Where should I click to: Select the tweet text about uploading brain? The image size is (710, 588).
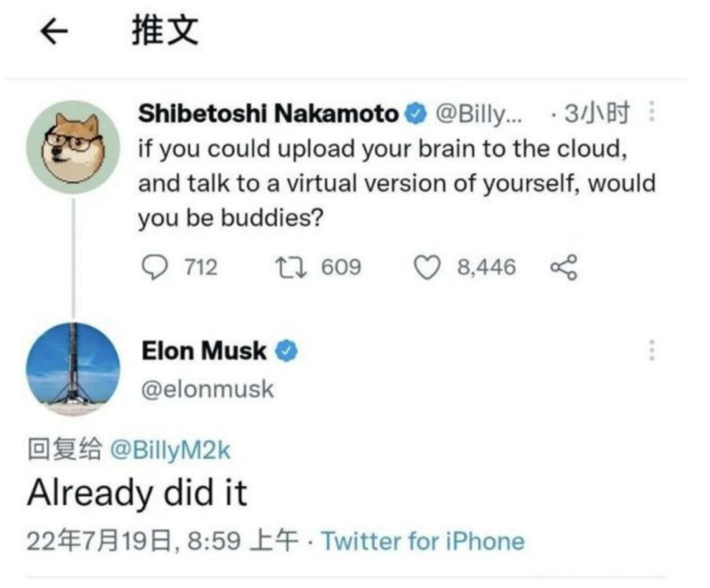click(x=396, y=183)
